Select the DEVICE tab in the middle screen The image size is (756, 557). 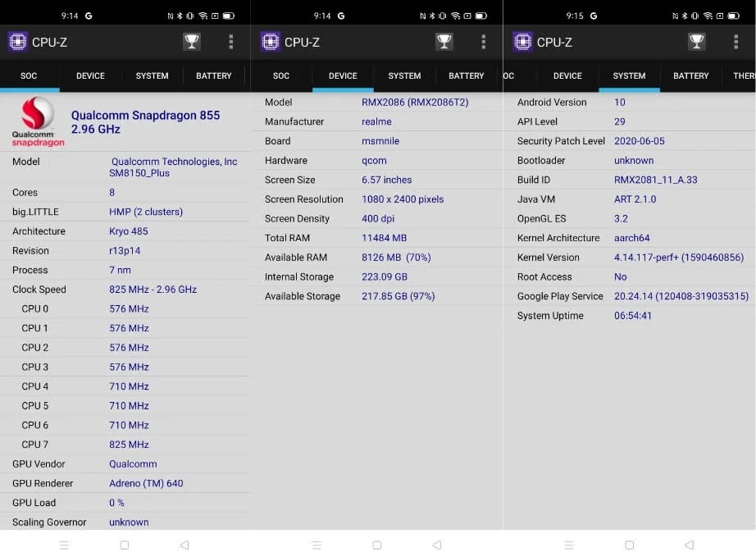[343, 75]
